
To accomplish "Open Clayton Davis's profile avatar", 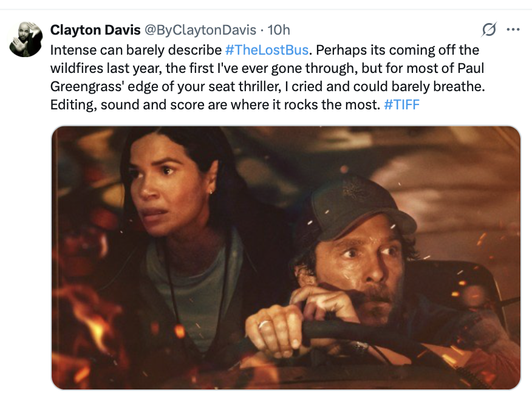I will [26, 39].
